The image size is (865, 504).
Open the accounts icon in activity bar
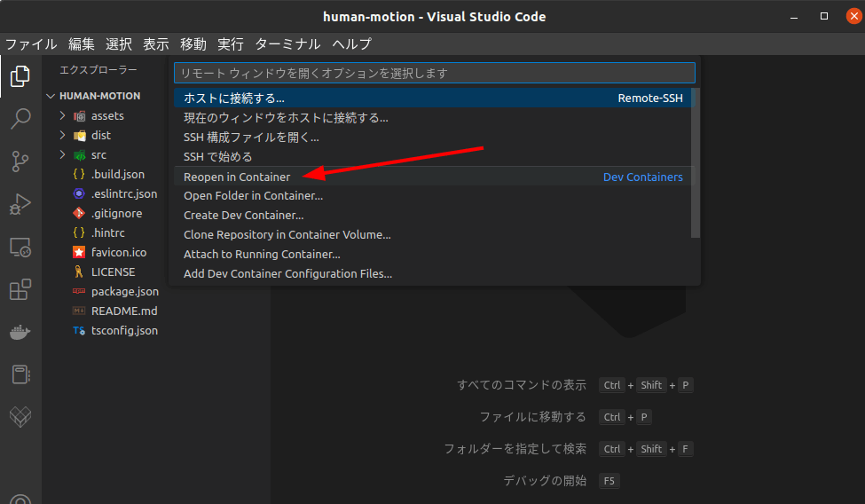click(x=20, y=499)
